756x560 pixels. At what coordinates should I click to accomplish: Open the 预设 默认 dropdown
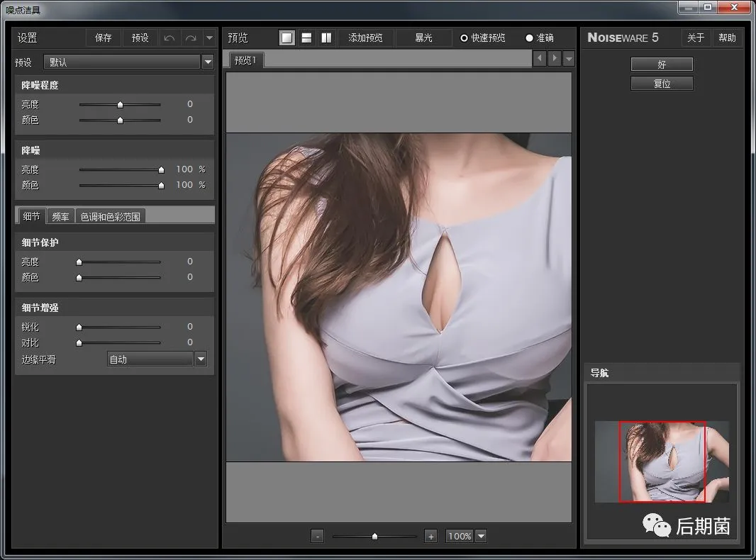click(208, 62)
